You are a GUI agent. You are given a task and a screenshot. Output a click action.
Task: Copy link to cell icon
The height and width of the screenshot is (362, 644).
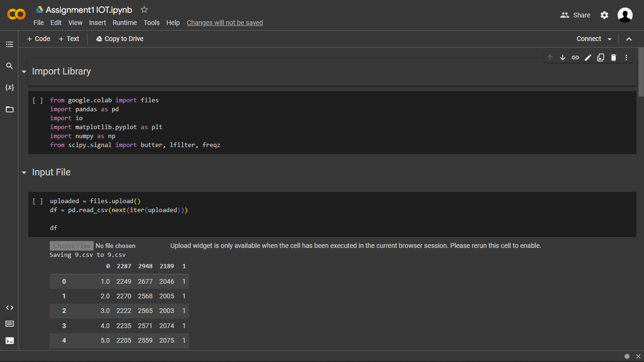coord(575,58)
